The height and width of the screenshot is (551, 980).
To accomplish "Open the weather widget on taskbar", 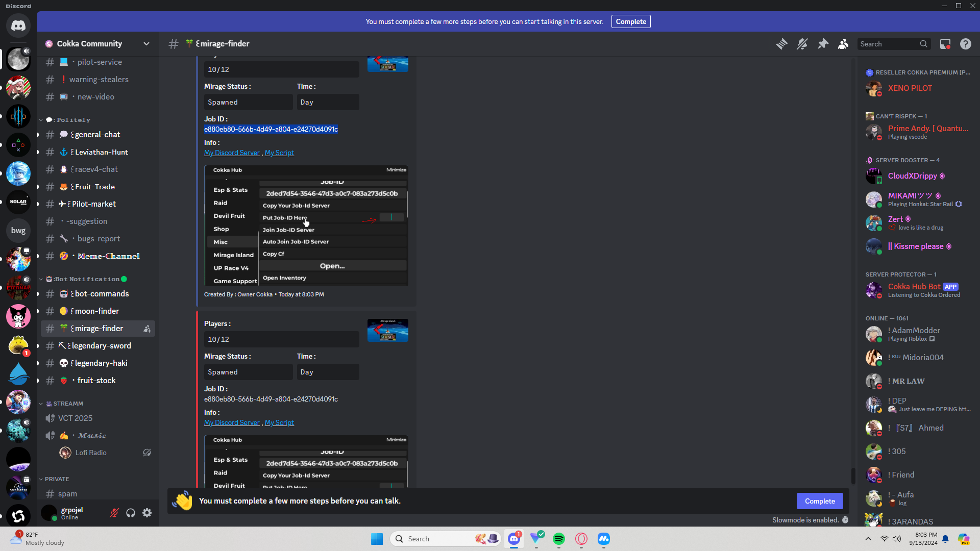I will pyautogui.click(x=37, y=539).
